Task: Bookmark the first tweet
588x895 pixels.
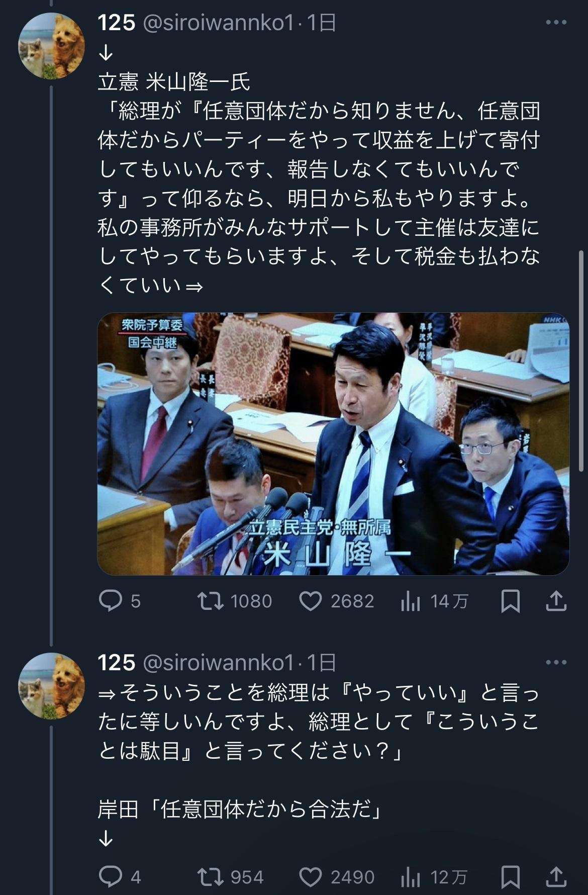Action: pos(511,601)
